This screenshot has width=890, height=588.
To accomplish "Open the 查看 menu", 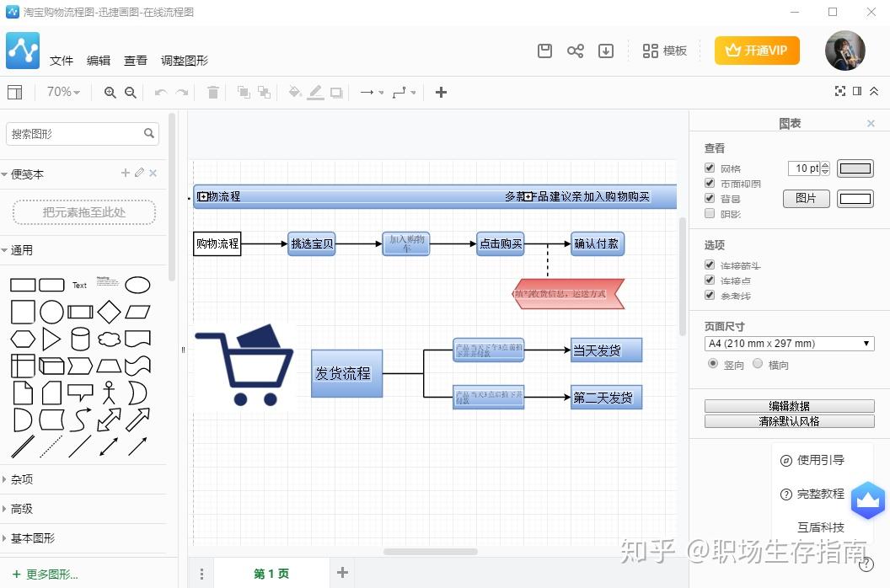I will (136, 61).
